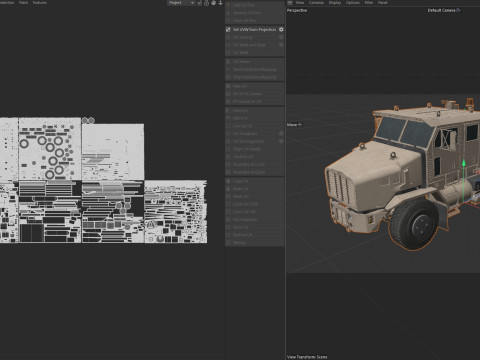This screenshot has width=480, height=360.
Task: Click the Move tool label in viewport
Action: point(294,125)
